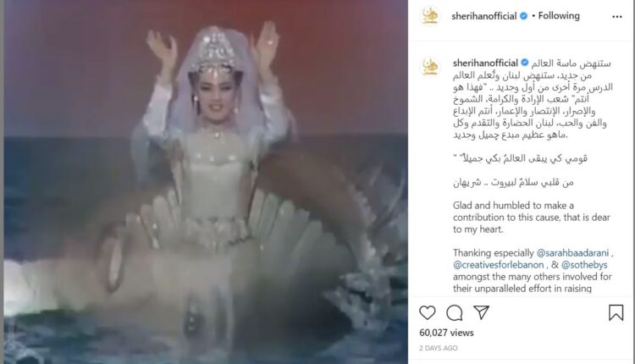Open sherihanofficial avatar beside the caption
Image resolution: width=635 pixels, height=364 pixels.
coord(430,67)
